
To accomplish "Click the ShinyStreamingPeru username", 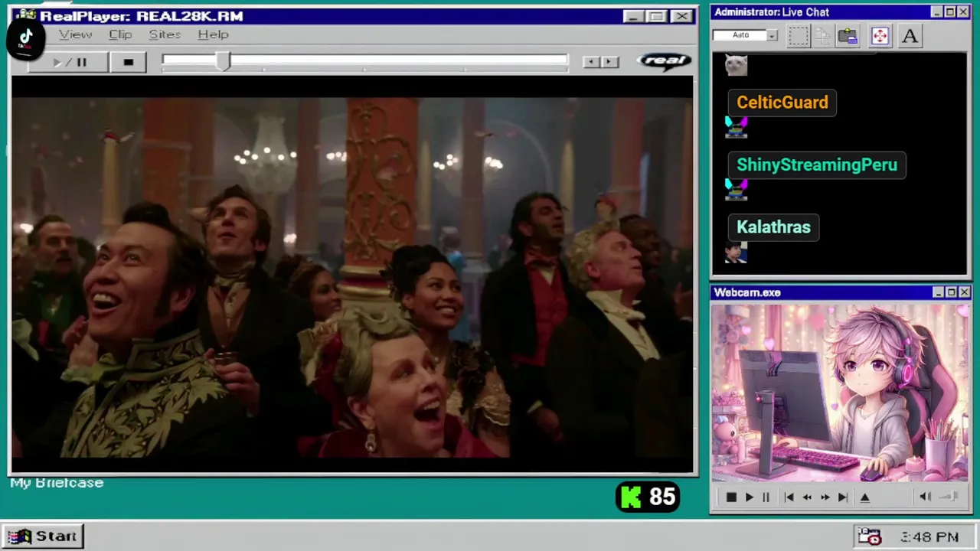I will [x=817, y=165].
